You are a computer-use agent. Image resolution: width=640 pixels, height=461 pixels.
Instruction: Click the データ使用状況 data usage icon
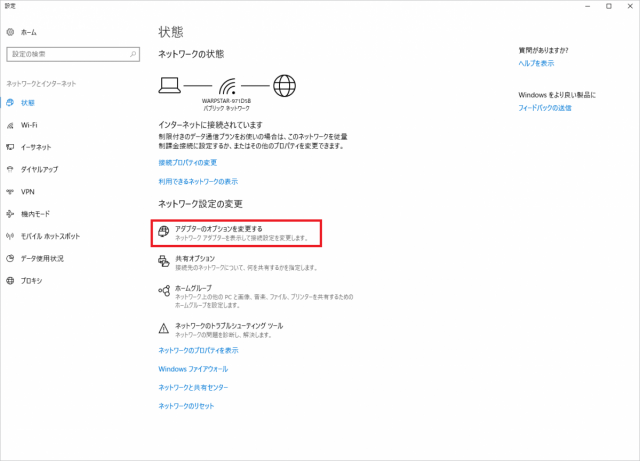(10, 258)
